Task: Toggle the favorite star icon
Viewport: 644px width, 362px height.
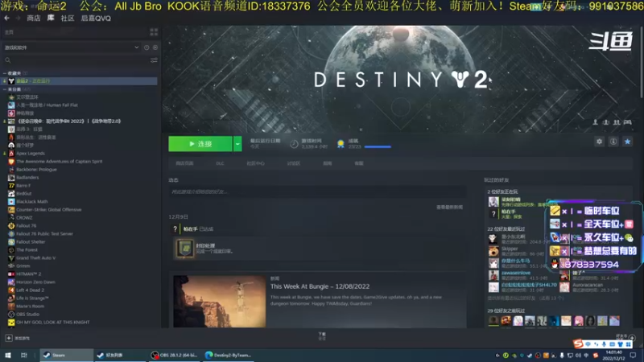Action: 627,142
